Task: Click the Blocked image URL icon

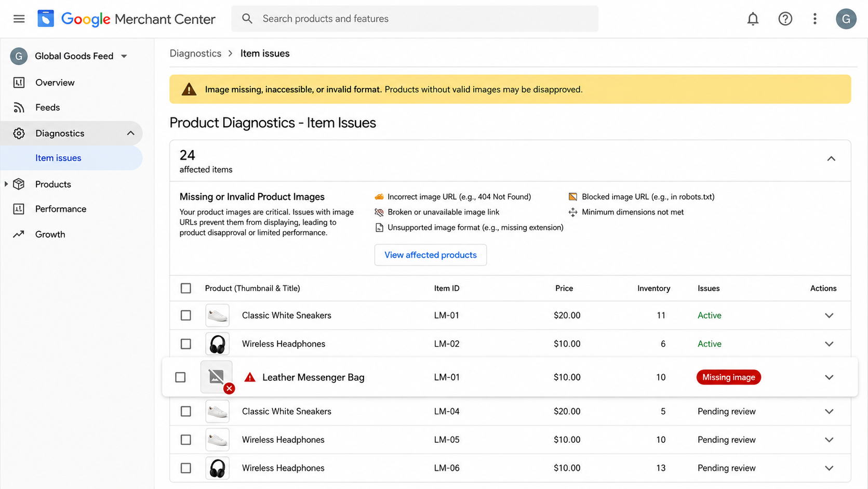Action: pyautogui.click(x=573, y=196)
